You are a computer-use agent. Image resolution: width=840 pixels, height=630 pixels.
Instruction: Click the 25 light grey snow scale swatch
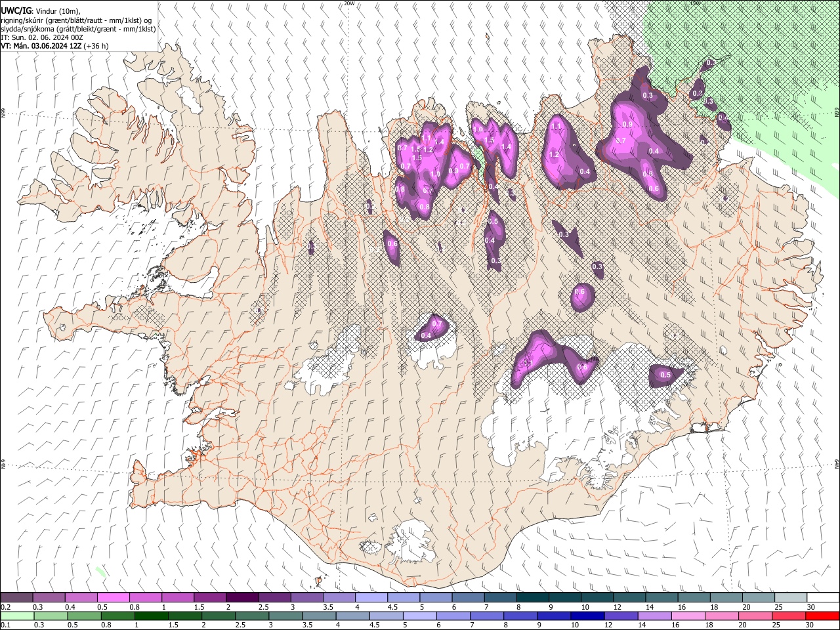point(789,598)
